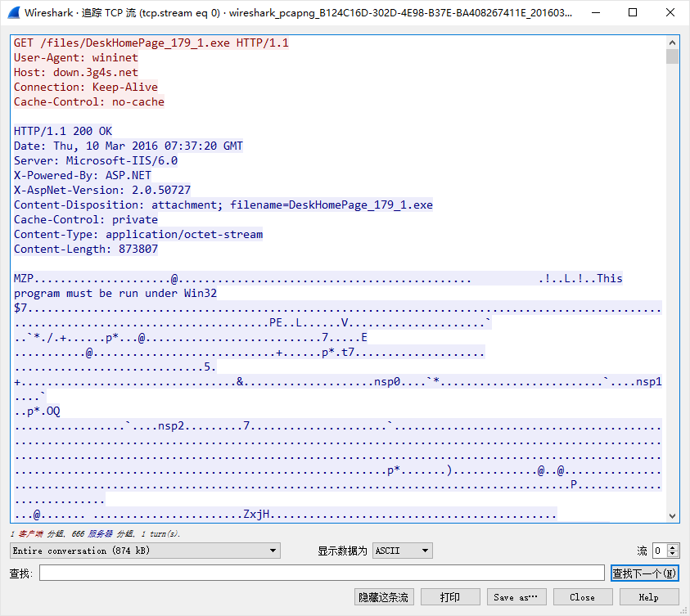This screenshot has height=616, width=690.
Task: Click the vertical scrollbar thumb
Action: click(x=672, y=56)
